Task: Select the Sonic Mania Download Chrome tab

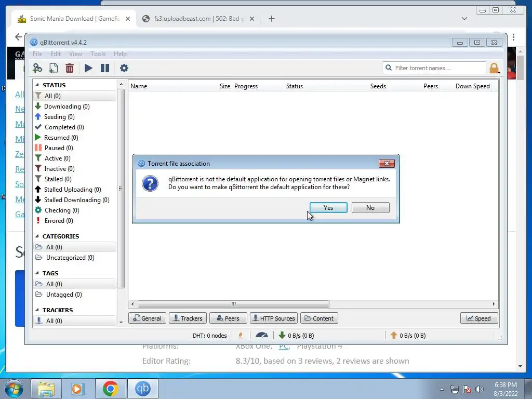Action: click(x=74, y=19)
